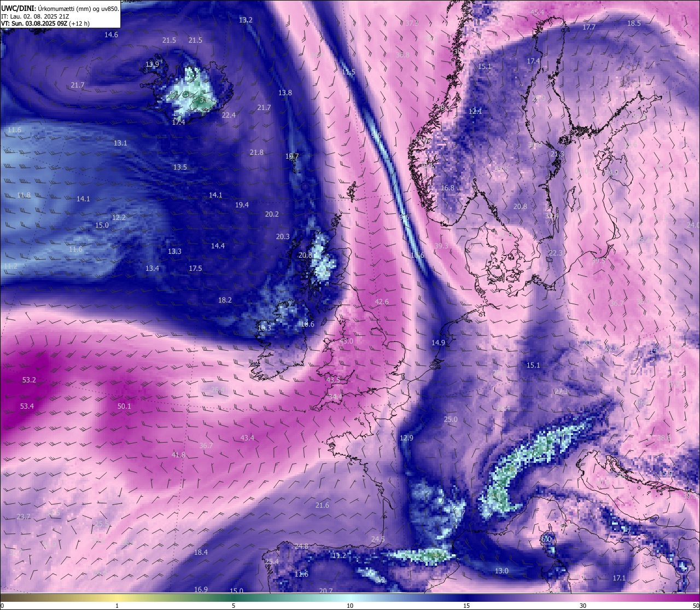
Task: Click the 17.5 value label
Action: [x=195, y=268]
